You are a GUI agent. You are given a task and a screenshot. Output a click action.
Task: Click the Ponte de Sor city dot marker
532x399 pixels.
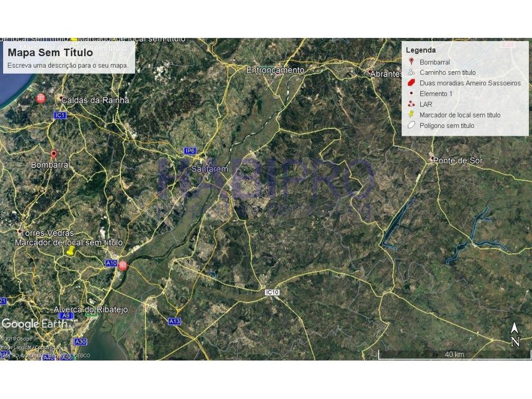(x=432, y=159)
